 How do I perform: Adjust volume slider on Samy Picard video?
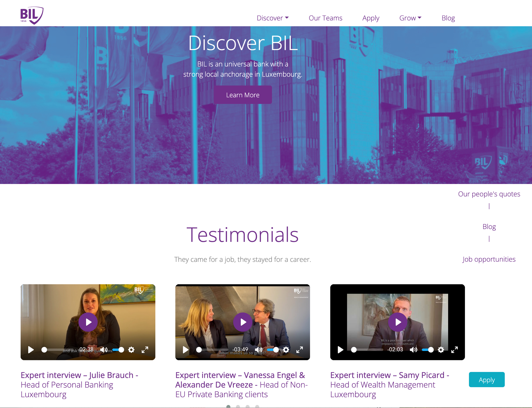coord(428,350)
